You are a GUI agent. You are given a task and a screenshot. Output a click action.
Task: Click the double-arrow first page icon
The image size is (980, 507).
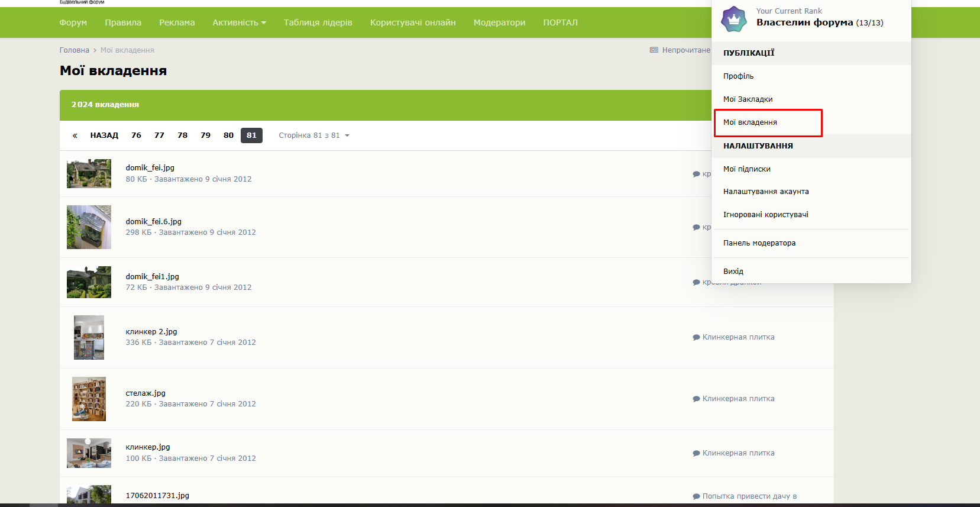tap(75, 135)
